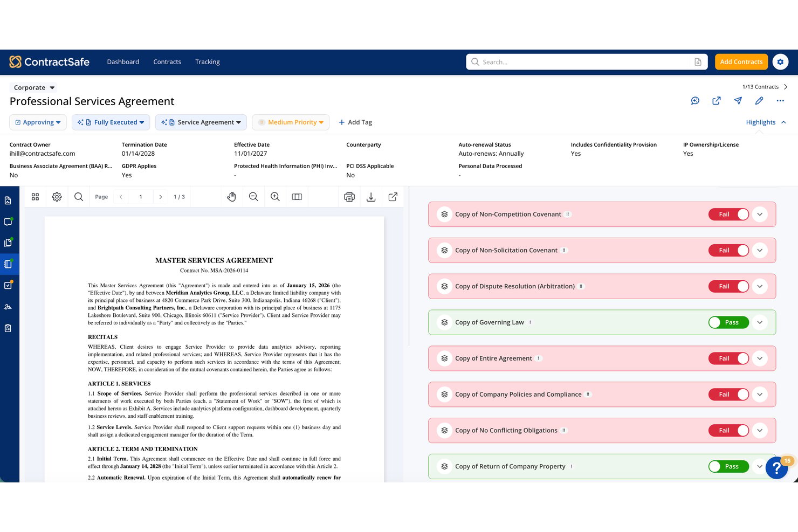Open contract in new window icon
The image size is (798, 532).
tap(717, 101)
